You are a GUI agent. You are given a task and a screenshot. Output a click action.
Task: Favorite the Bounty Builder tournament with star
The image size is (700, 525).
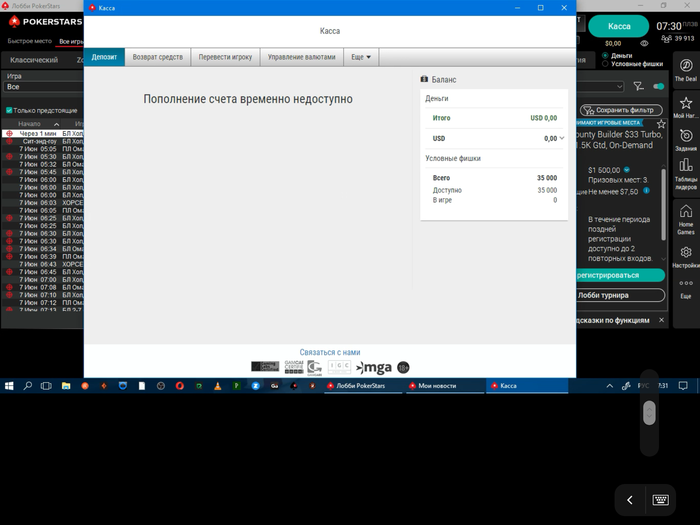(661, 124)
